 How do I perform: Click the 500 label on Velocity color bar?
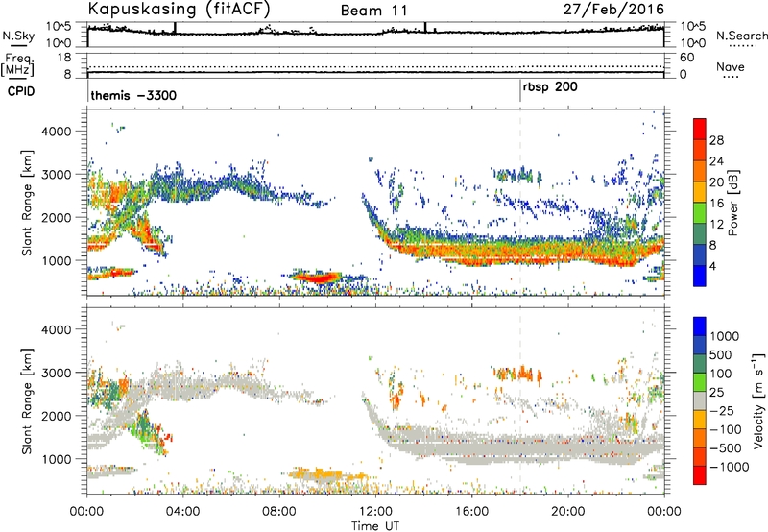click(x=721, y=354)
